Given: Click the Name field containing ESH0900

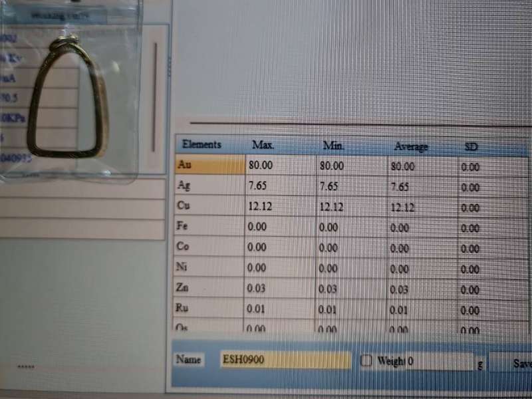Looking at the screenshot, I should [285, 360].
